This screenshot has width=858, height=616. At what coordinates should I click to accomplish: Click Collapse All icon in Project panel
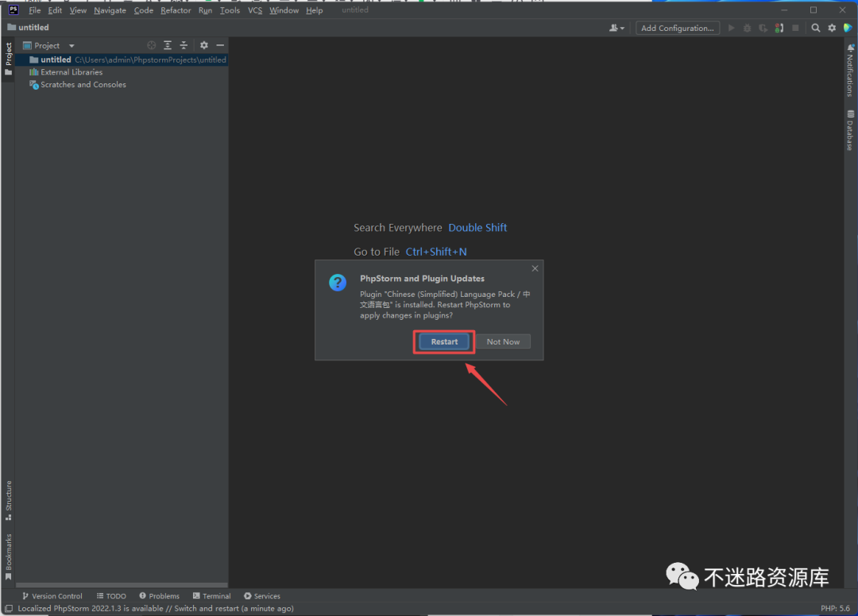click(x=184, y=45)
